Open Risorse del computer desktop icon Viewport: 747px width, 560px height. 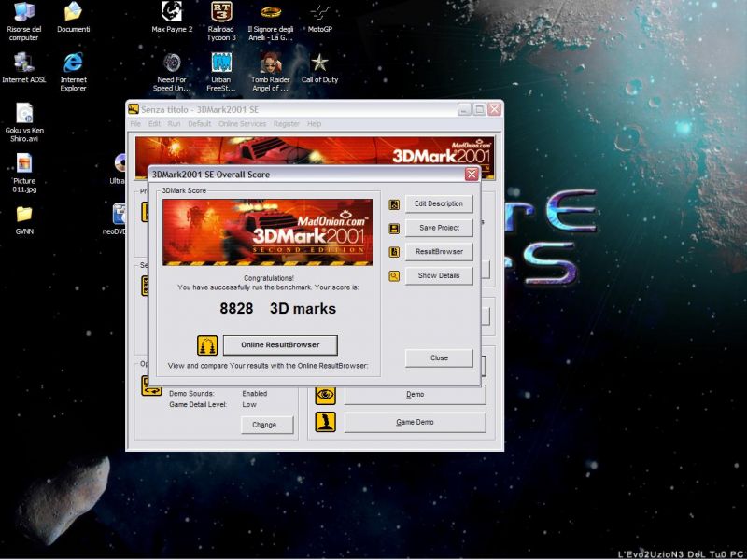(24, 21)
